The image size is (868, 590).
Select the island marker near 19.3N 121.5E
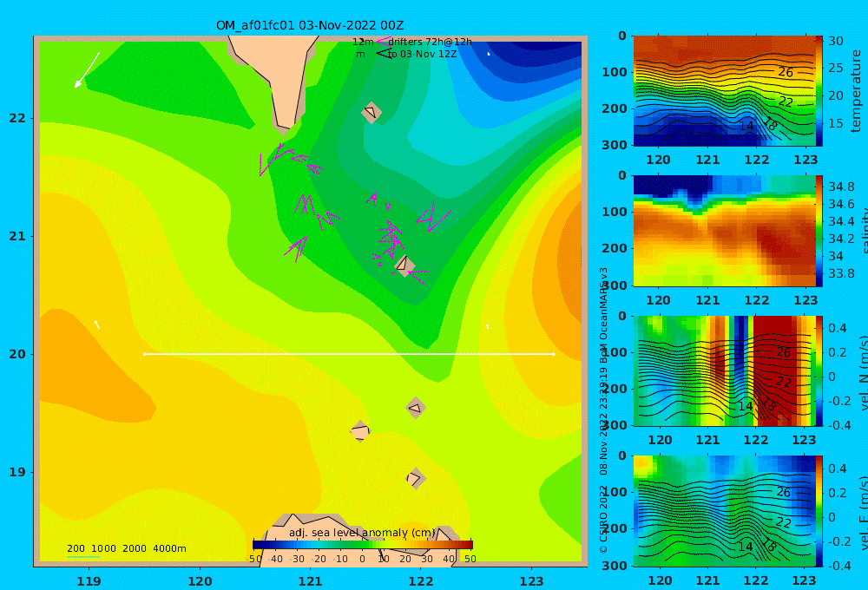point(360,430)
